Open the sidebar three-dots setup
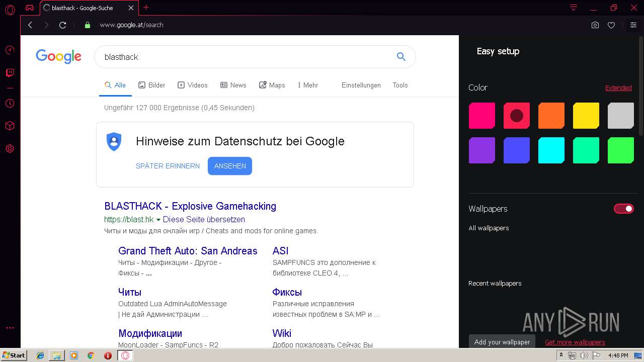The image size is (644, 362). pyautogui.click(x=10, y=328)
